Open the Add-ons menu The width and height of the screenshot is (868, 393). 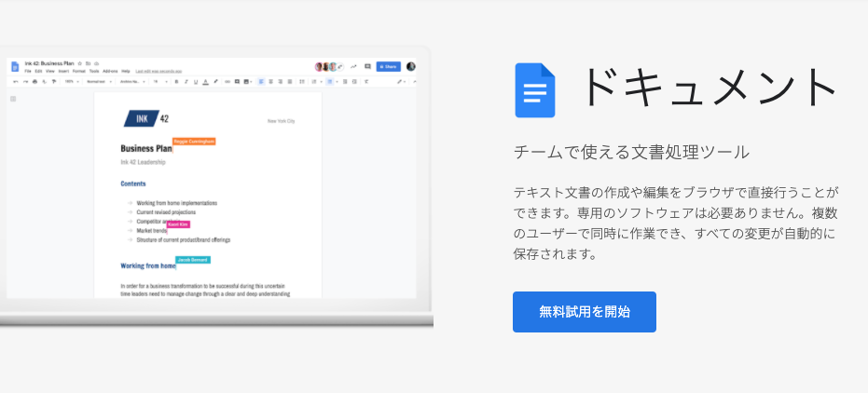click(x=110, y=72)
